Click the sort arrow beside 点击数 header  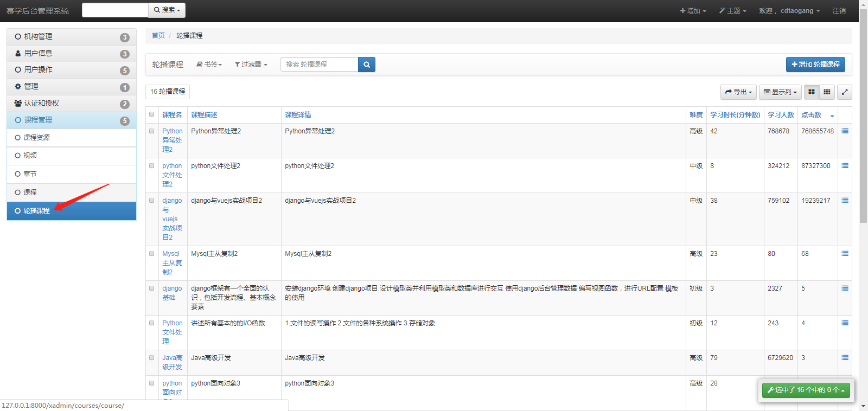point(832,115)
